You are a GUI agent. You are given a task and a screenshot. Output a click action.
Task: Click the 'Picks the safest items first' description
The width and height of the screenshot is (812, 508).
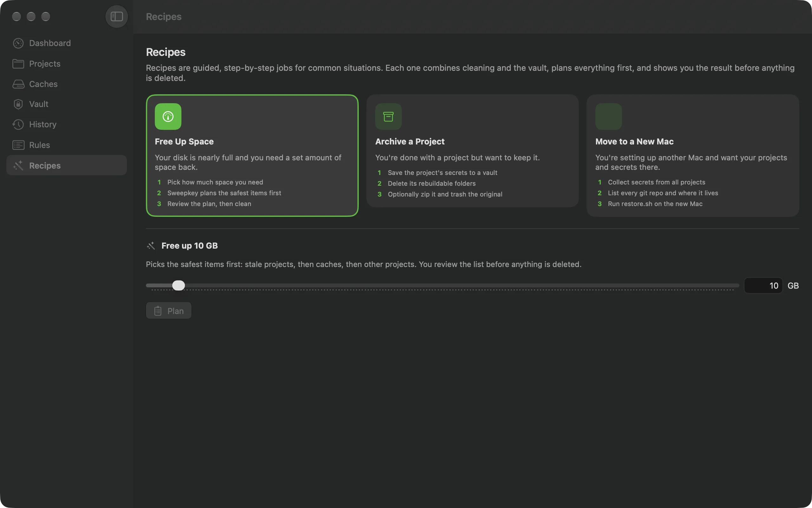click(x=363, y=264)
